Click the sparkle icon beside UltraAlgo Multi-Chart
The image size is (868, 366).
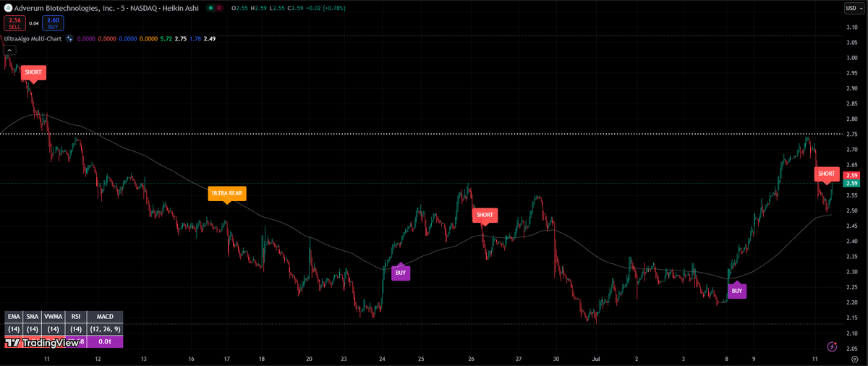(69, 38)
